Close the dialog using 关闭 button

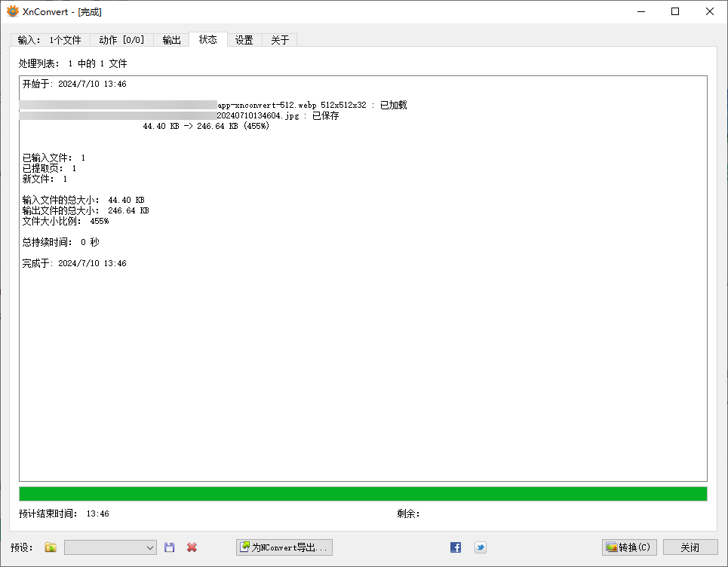pos(689,547)
